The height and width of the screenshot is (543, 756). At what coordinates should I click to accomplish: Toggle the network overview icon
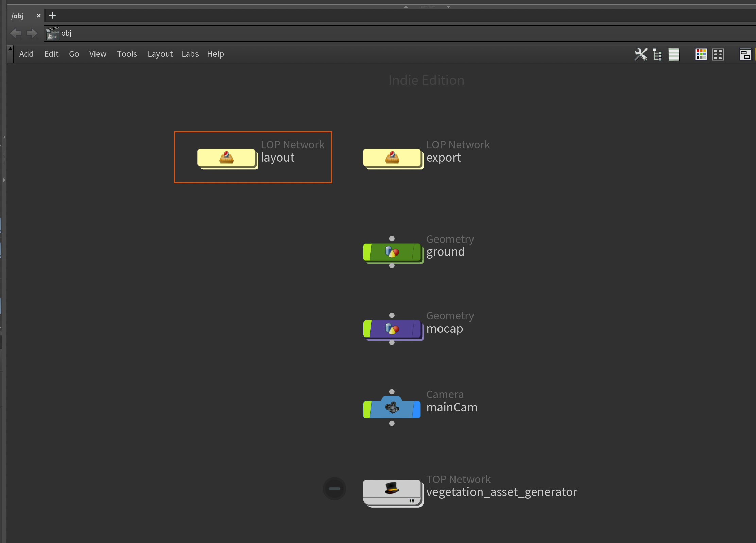(x=745, y=54)
